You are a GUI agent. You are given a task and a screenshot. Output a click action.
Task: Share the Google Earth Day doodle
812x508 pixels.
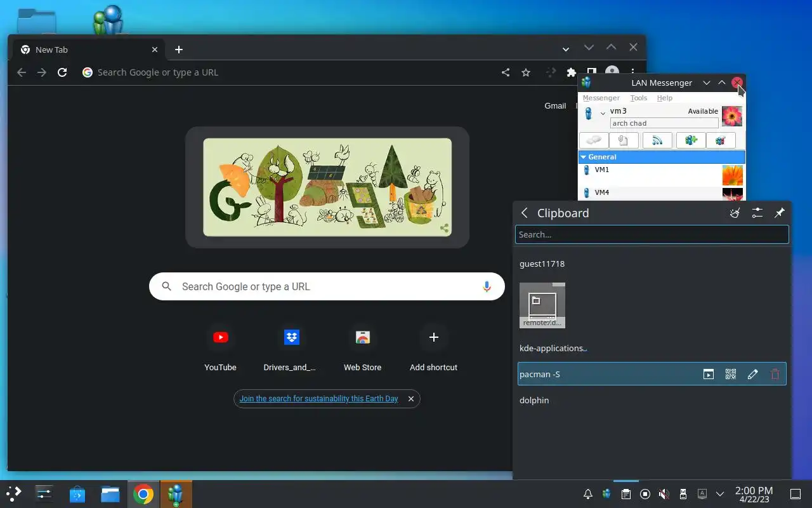[x=444, y=229]
